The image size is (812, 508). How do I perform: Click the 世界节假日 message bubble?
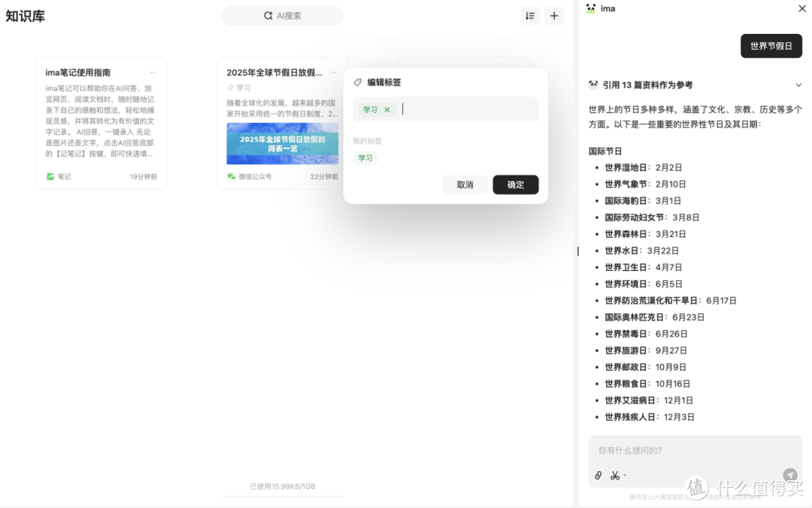click(771, 46)
